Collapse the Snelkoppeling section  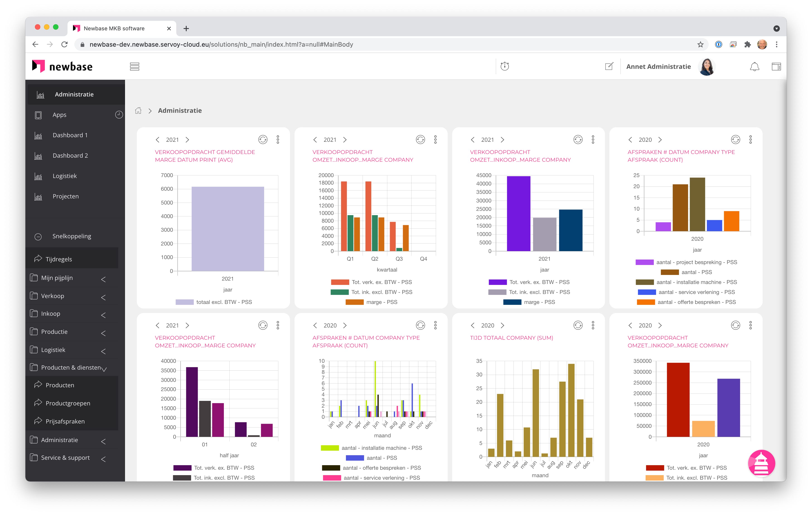[38, 237]
